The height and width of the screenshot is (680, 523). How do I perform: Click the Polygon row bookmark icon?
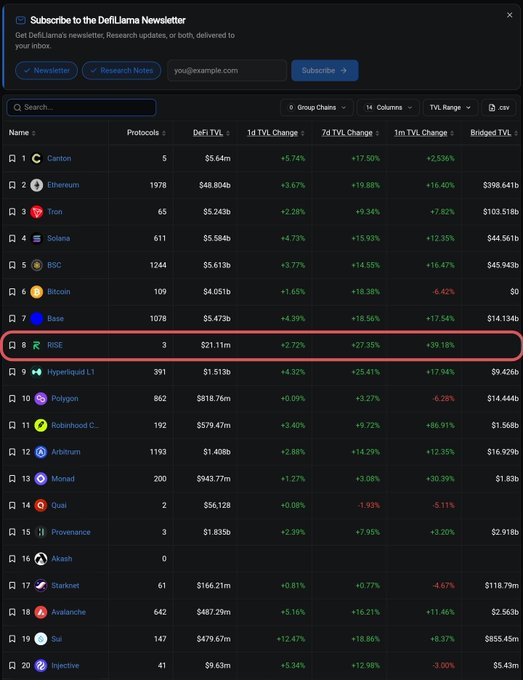[x=12, y=399]
